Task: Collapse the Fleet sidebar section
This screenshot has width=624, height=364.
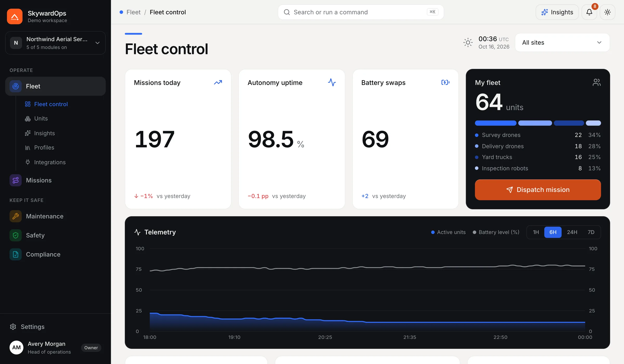Action: [55, 86]
